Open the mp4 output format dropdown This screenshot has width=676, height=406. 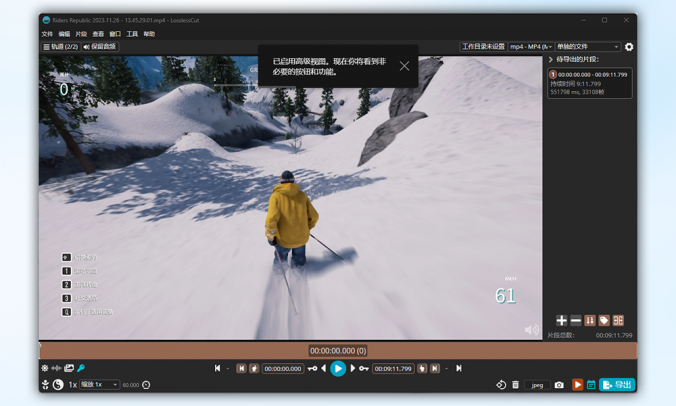530,47
